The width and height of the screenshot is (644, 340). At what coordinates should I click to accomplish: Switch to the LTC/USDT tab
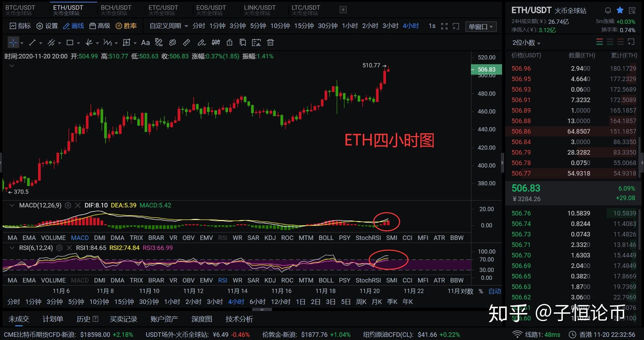click(x=306, y=10)
